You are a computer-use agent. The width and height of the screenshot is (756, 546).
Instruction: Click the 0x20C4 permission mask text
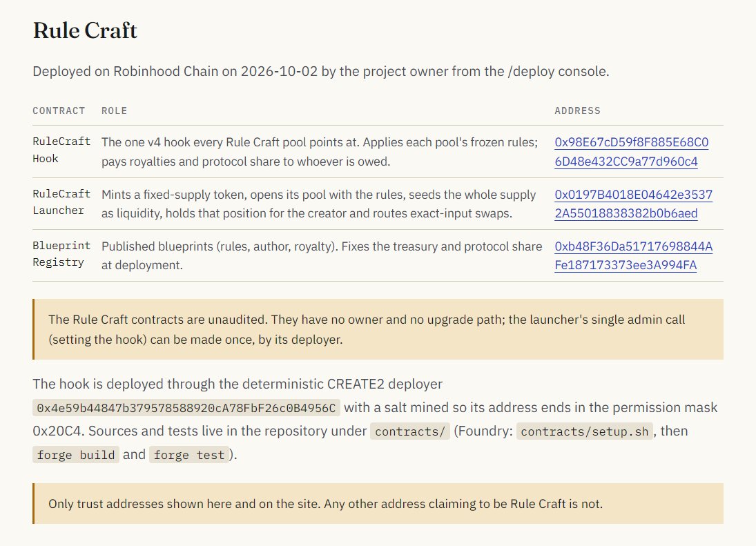pos(58,431)
